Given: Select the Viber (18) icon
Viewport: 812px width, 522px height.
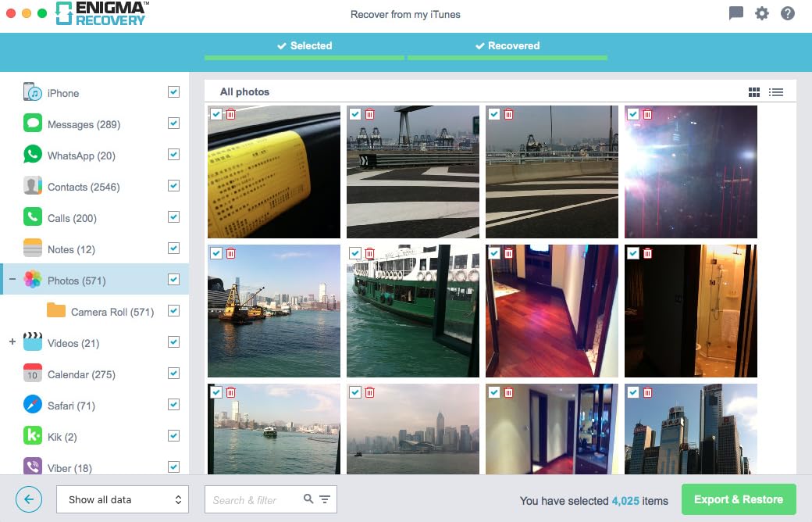Looking at the screenshot, I should tap(33, 466).
